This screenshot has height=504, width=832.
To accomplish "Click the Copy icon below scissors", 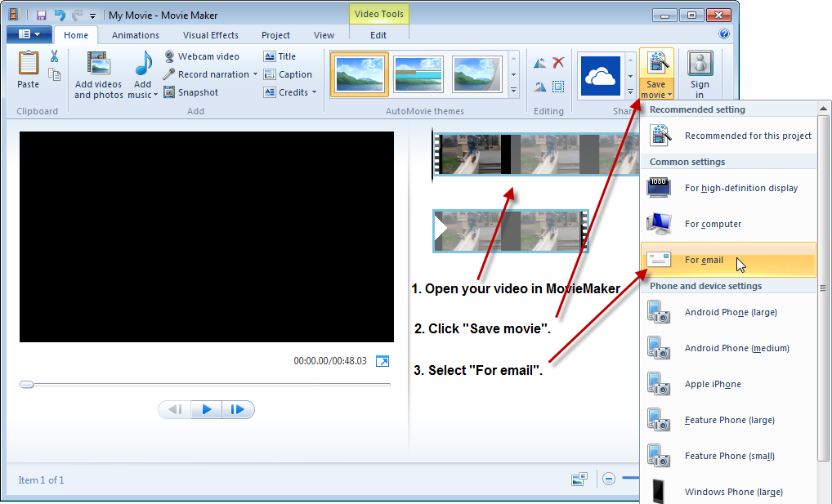I will coord(54,74).
